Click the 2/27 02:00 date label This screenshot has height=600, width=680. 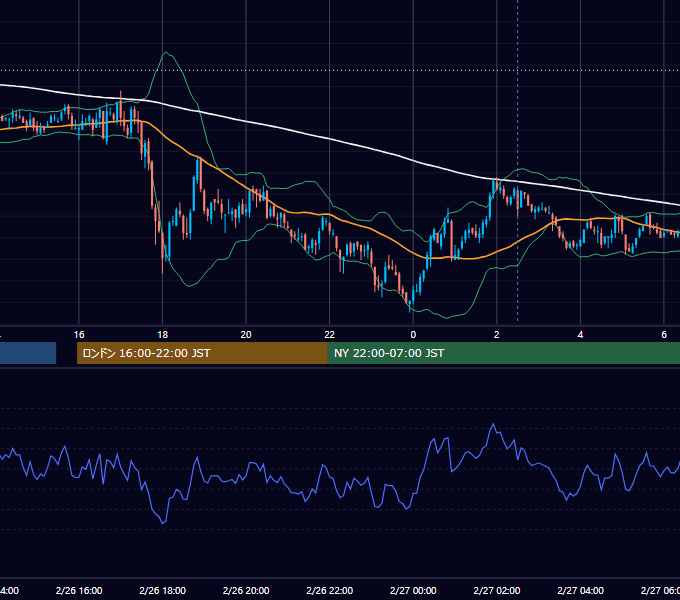click(x=497, y=590)
